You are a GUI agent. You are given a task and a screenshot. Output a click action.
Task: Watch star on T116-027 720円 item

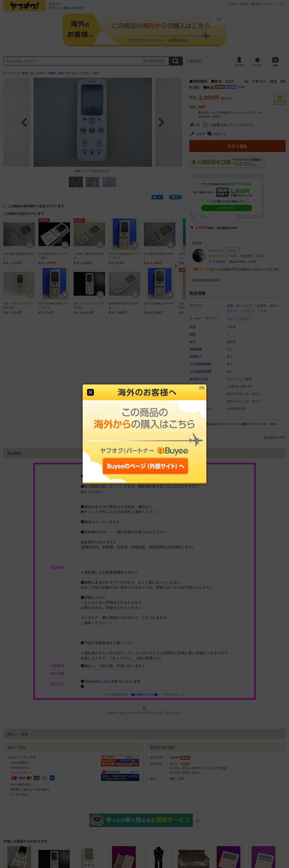coord(65,295)
